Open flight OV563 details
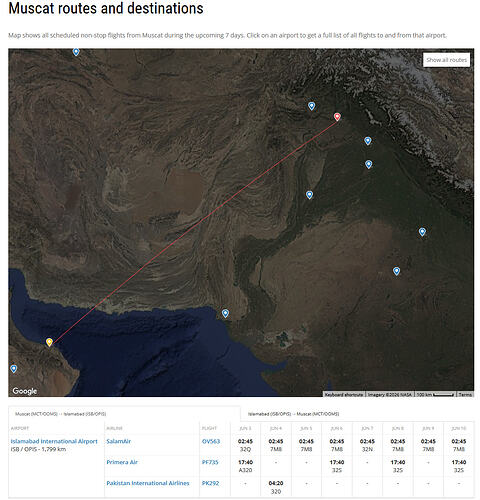This screenshot has width=480, height=500. click(x=211, y=441)
